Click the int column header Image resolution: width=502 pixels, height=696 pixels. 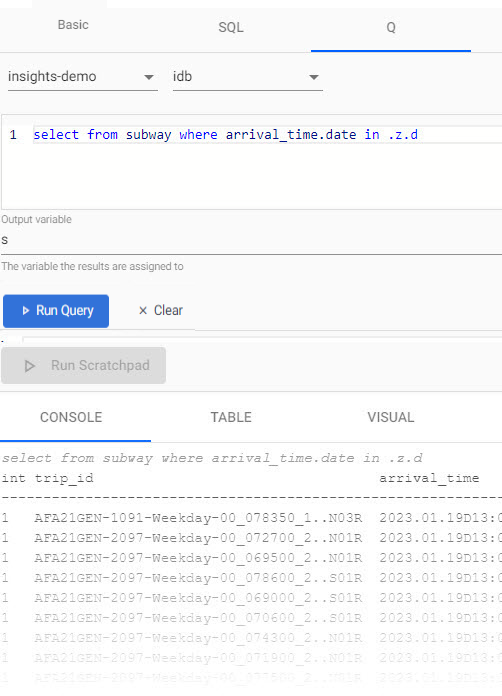click(x=13, y=478)
